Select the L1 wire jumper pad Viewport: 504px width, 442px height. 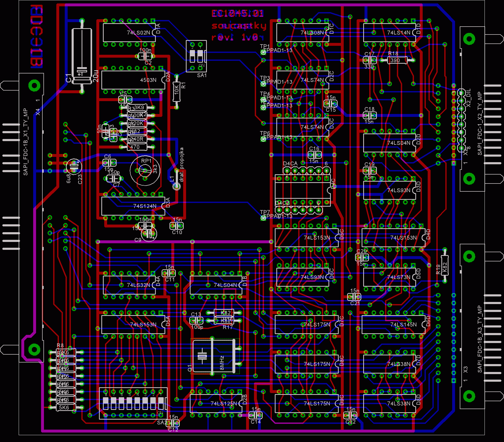coord(176,186)
